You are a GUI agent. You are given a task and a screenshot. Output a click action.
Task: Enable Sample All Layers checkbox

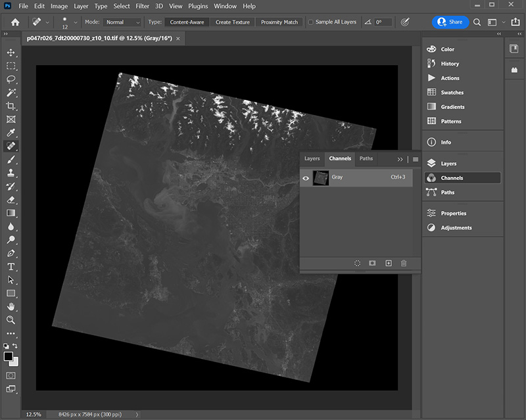point(311,22)
